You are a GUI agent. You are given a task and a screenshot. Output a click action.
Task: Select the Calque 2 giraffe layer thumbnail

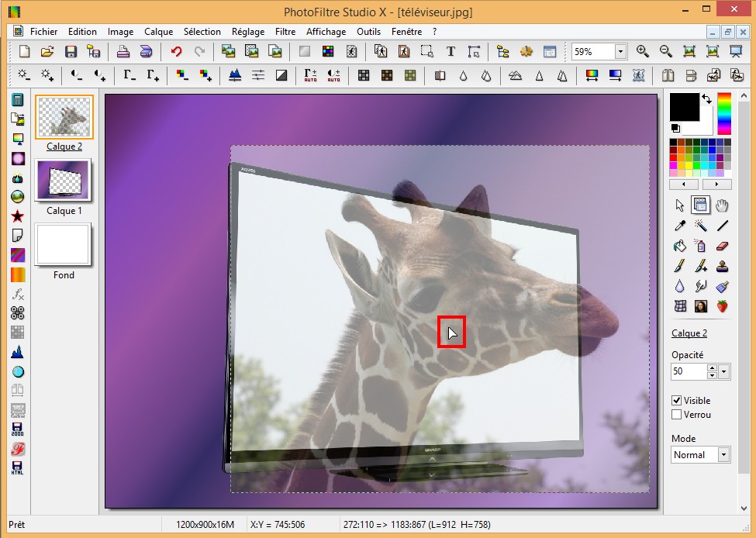(x=64, y=117)
